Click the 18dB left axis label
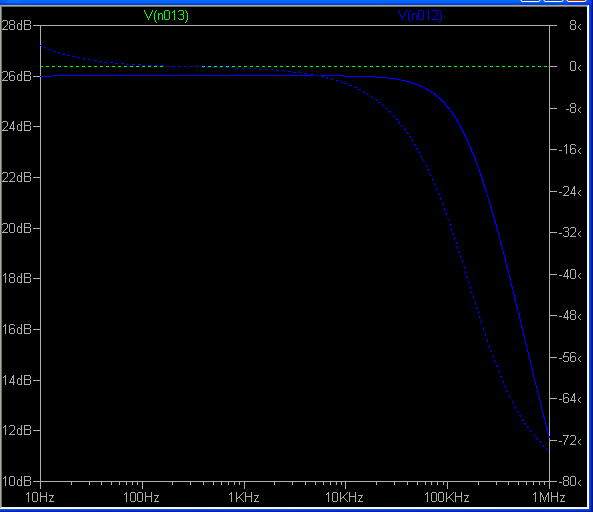Image resolution: width=593 pixels, height=512 pixels. pyautogui.click(x=16, y=278)
